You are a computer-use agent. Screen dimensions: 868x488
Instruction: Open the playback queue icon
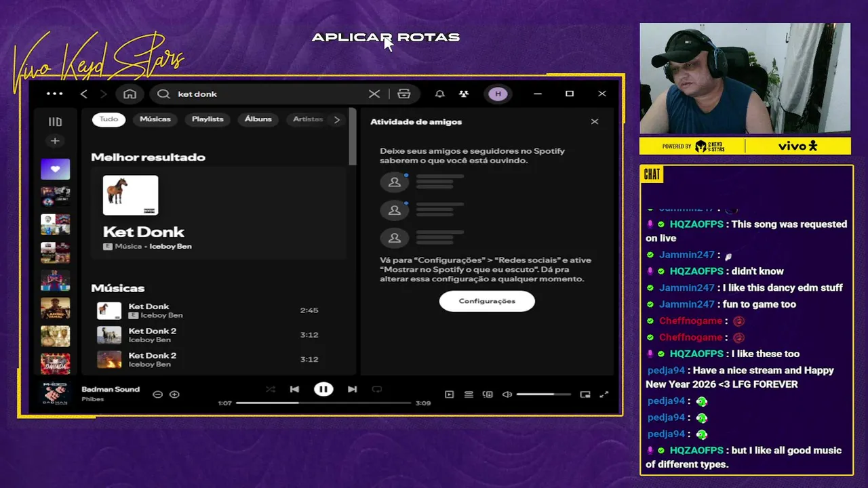pyautogui.click(x=469, y=394)
